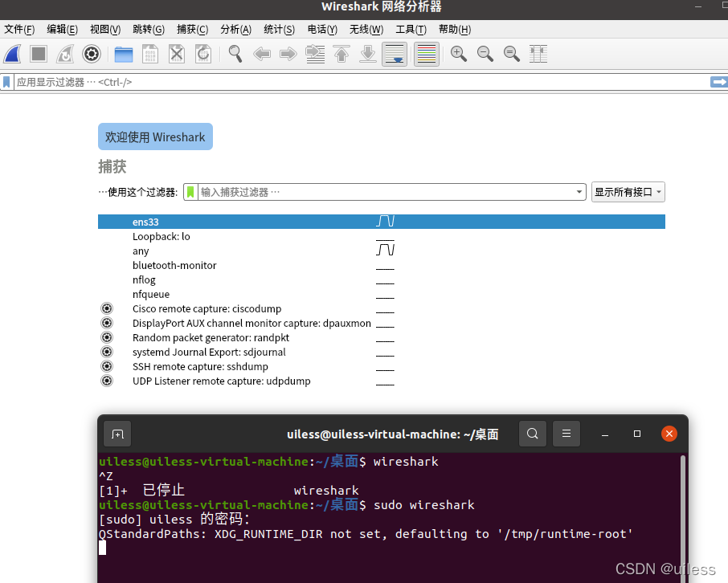Open new tab in terminal window
The image size is (728, 583).
(117, 434)
